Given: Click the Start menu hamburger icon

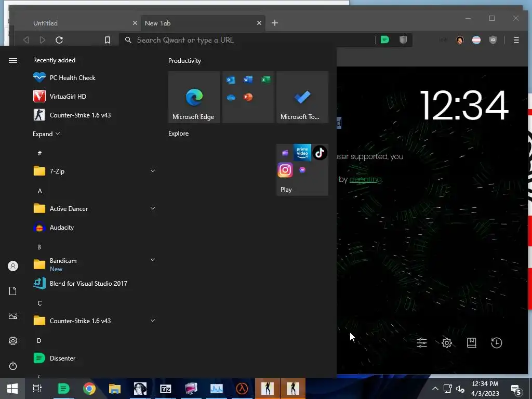Looking at the screenshot, I should point(13,60).
